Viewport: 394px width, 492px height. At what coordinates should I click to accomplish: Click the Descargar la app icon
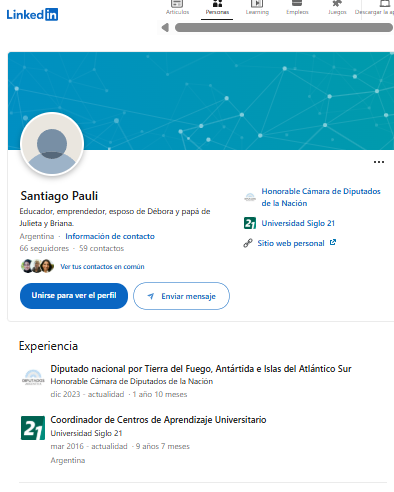point(385,4)
